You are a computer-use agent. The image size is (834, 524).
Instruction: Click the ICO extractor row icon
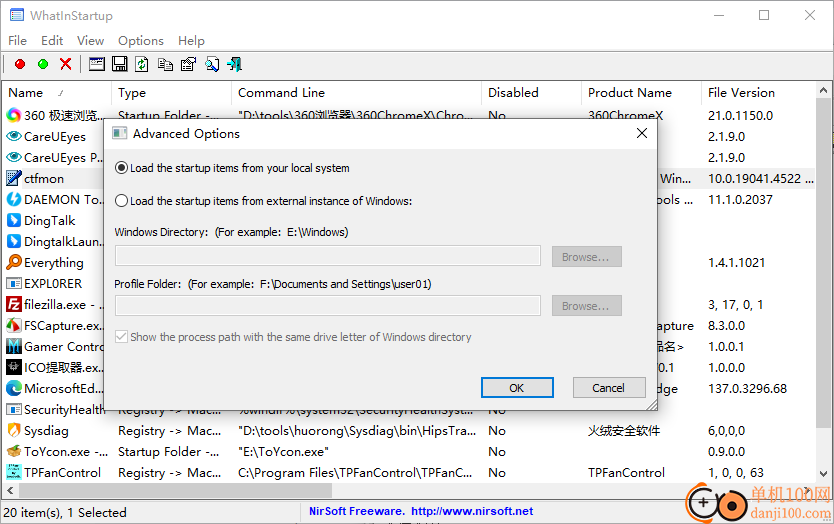coord(14,367)
